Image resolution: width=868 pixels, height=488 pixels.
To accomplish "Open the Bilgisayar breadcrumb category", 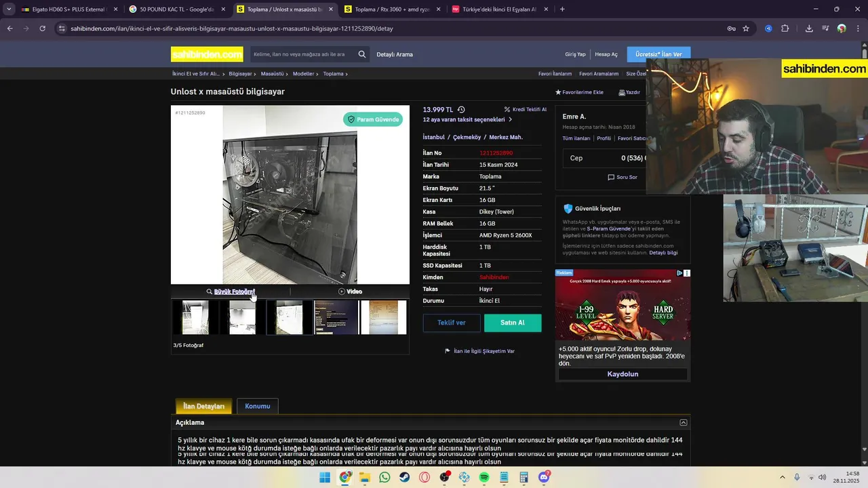I will click(x=240, y=73).
